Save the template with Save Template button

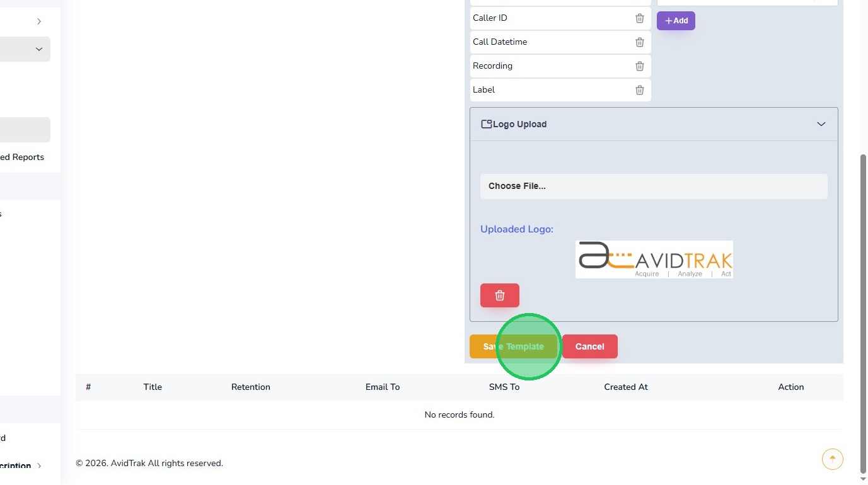(514, 346)
